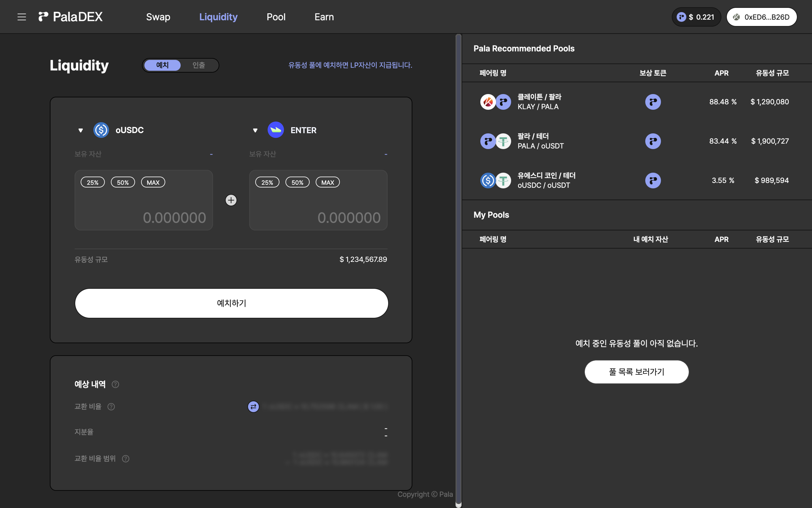The image size is (812, 508).
Task: Click the Copyright © Pala footer text
Action: pos(425,494)
